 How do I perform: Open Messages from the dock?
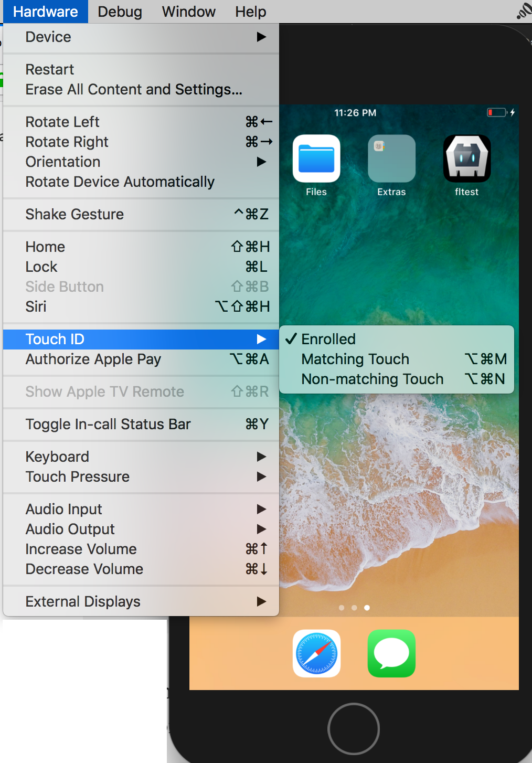coord(391,653)
